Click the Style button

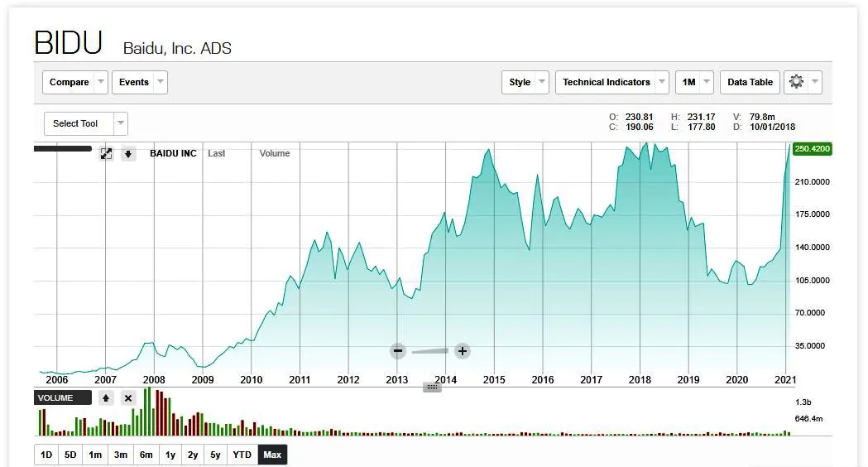pos(520,82)
